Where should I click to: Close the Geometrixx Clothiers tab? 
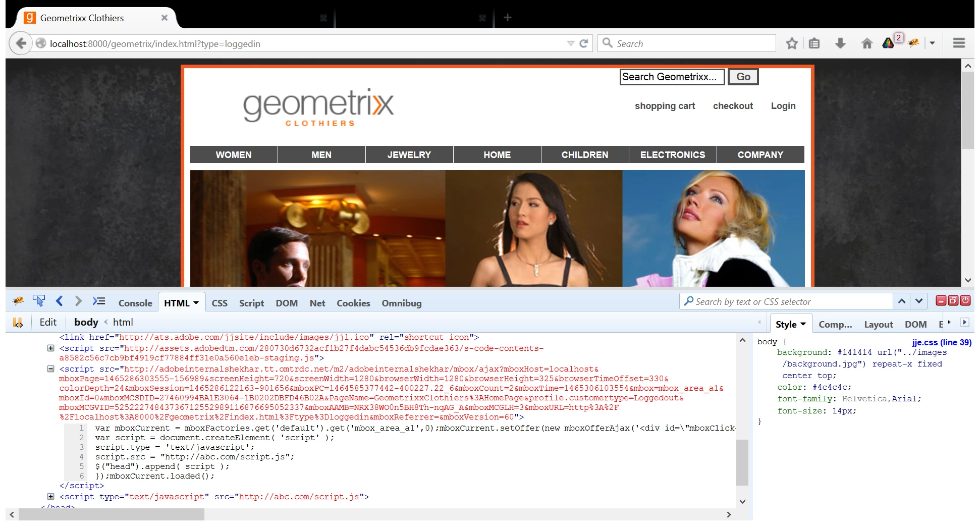165,18
